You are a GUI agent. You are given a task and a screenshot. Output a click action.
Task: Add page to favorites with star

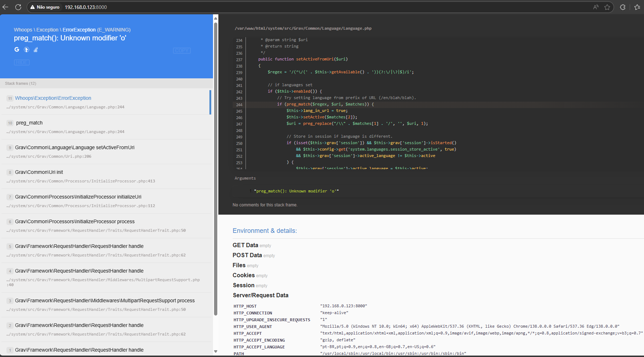[x=607, y=7]
